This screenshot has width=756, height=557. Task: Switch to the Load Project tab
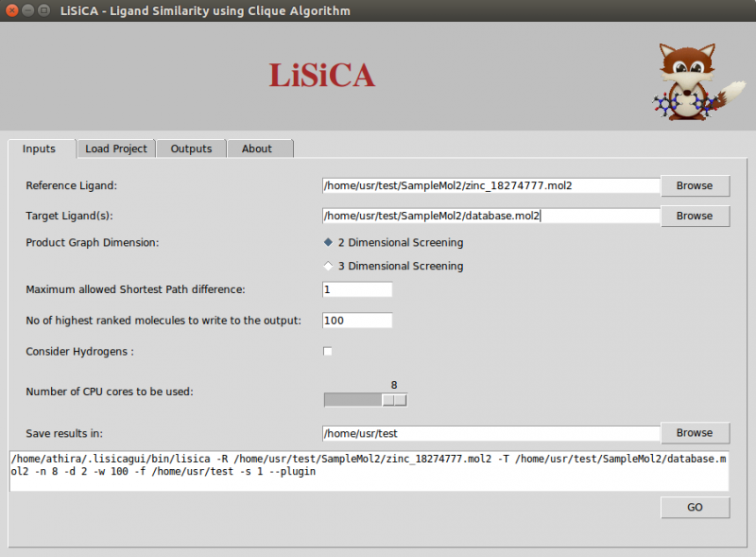116,148
